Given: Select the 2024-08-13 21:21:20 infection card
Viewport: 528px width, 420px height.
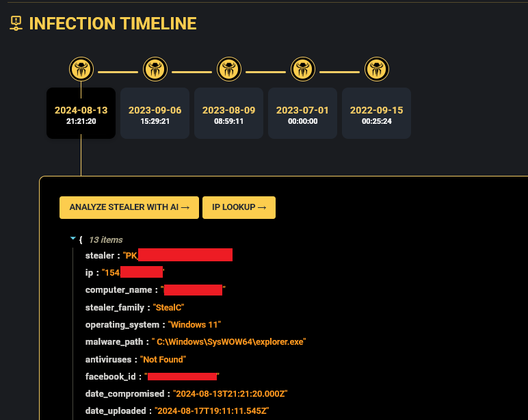Looking at the screenshot, I should [x=81, y=114].
